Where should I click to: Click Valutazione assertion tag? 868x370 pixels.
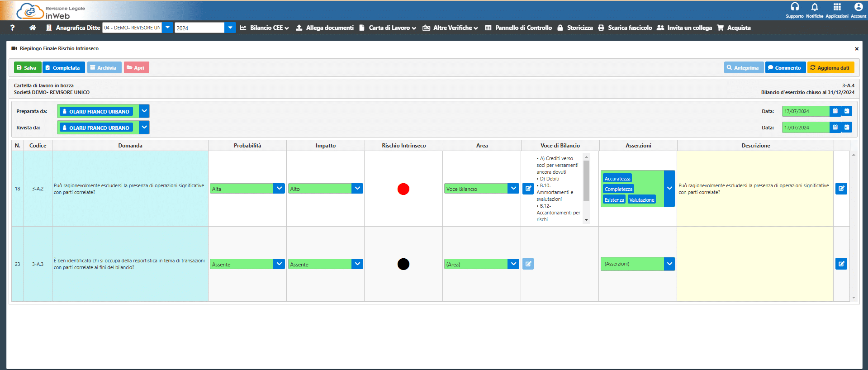click(641, 199)
